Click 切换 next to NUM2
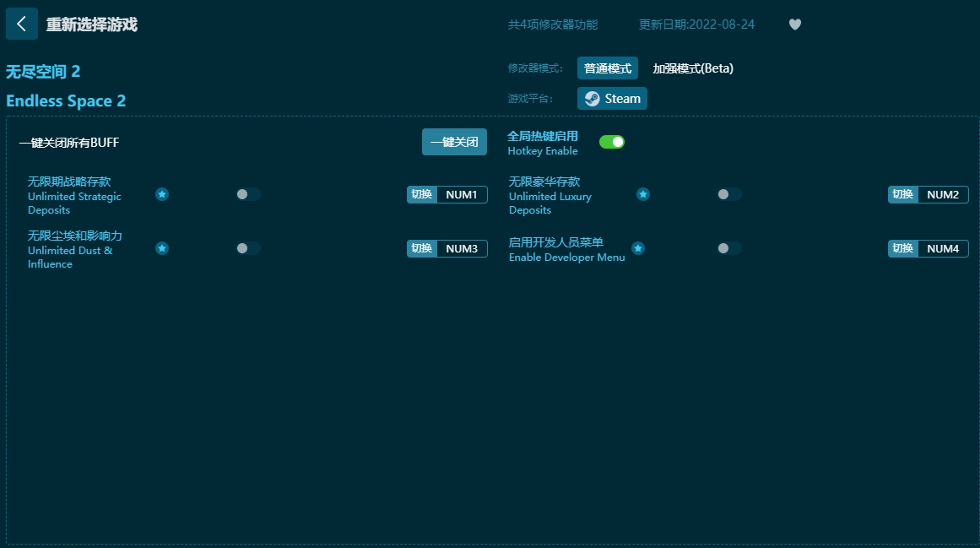980x548 pixels. pyautogui.click(x=902, y=194)
